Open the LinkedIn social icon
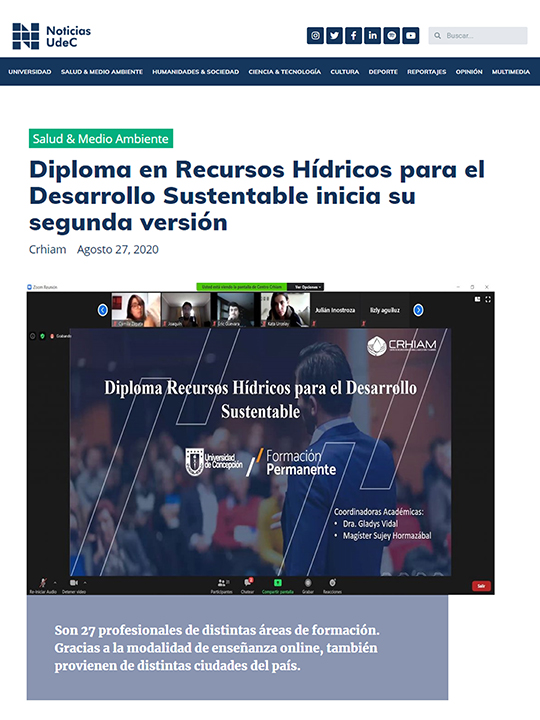 tap(372, 35)
